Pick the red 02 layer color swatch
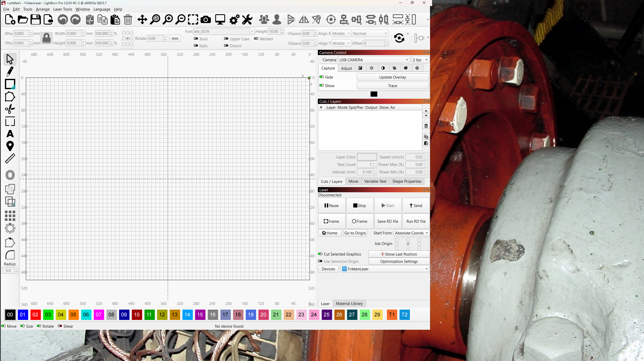Image resolution: width=644 pixels, height=361 pixels. point(35,315)
